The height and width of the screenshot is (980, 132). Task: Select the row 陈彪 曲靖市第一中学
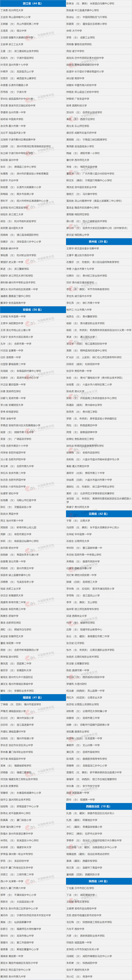[x=99, y=670]
